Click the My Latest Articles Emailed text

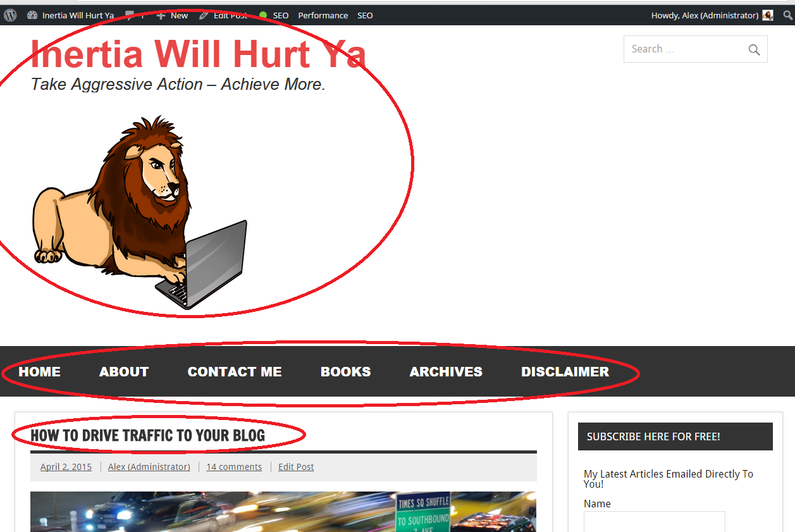pyautogui.click(x=669, y=479)
